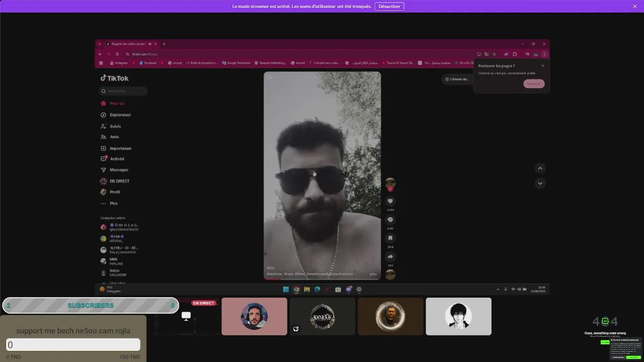Go to next video with down chevron
Image resolution: width=644 pixels, height=362 pixels.
coord(540,184)
